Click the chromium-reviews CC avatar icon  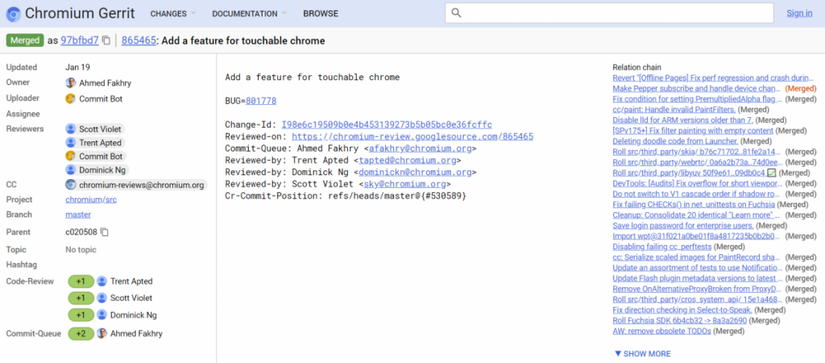71,185
